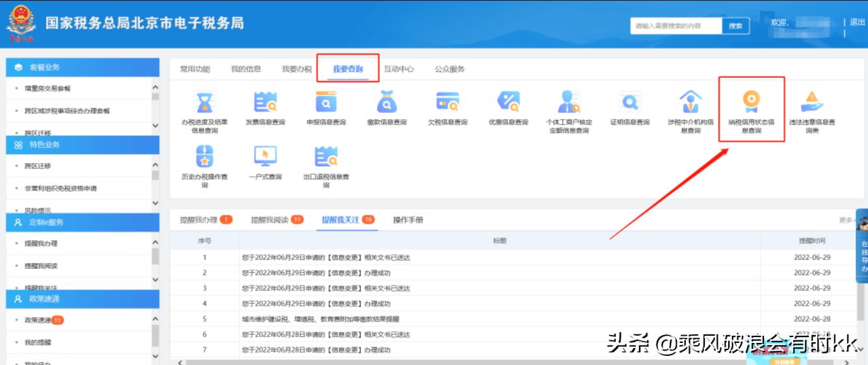
Task: Open 证明信息查询 icon
Action: (x=629, y=101)
